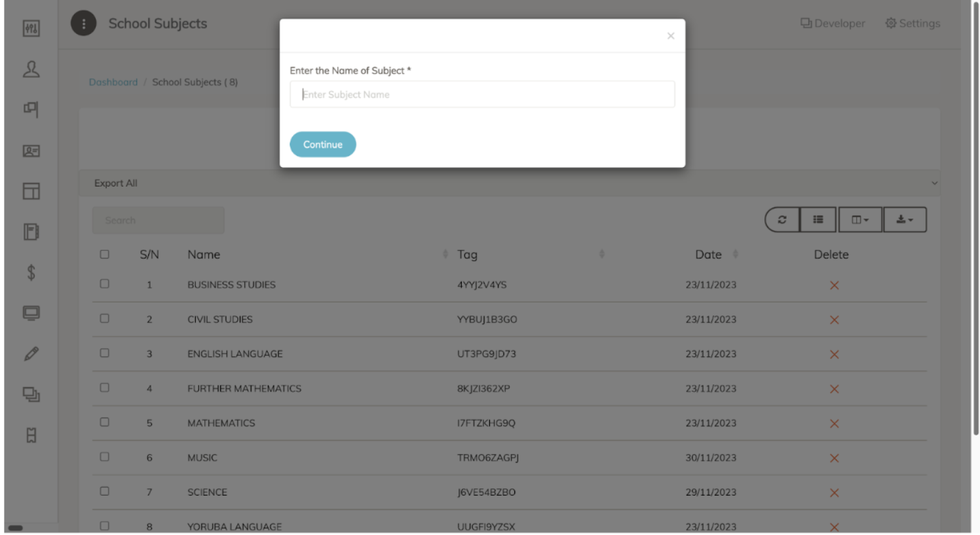Image resolution: width=980 pixels, height=535 pixels.
Task: Open the export download dropdown
Action: tap(905, 220)
